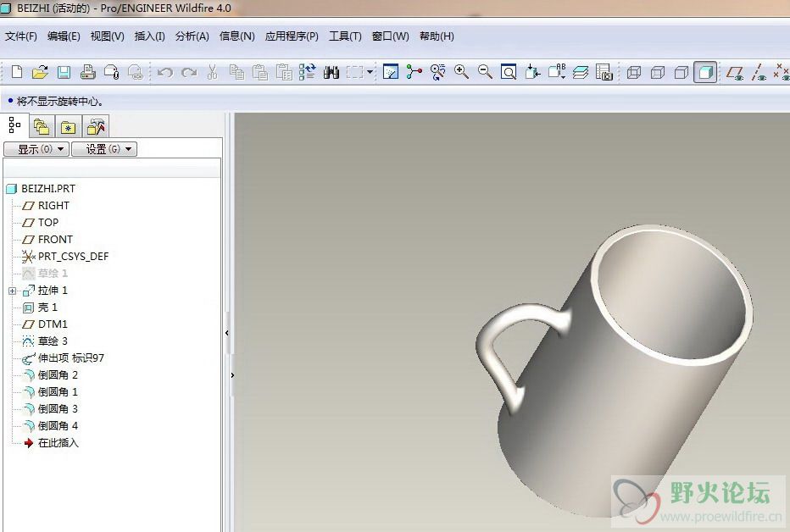Click the Undo arrow icon
790x532 pixels.
(164, 73)
